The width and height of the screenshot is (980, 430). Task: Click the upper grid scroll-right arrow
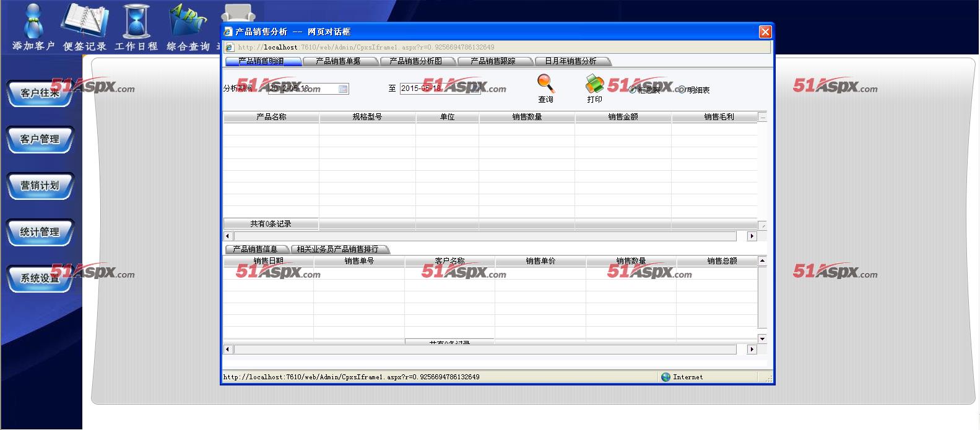click(752, 236)
